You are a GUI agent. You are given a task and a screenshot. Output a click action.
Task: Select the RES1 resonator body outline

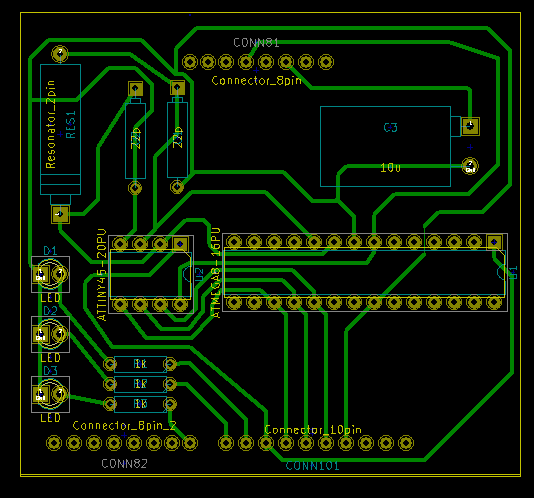pyautogui.click(x=60, y=129)
